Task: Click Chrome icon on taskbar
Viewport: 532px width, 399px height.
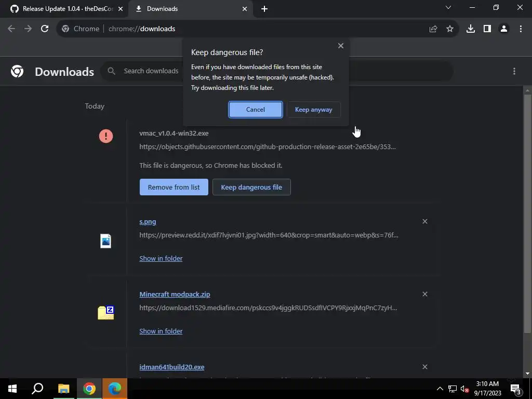Action: point(89,389)
